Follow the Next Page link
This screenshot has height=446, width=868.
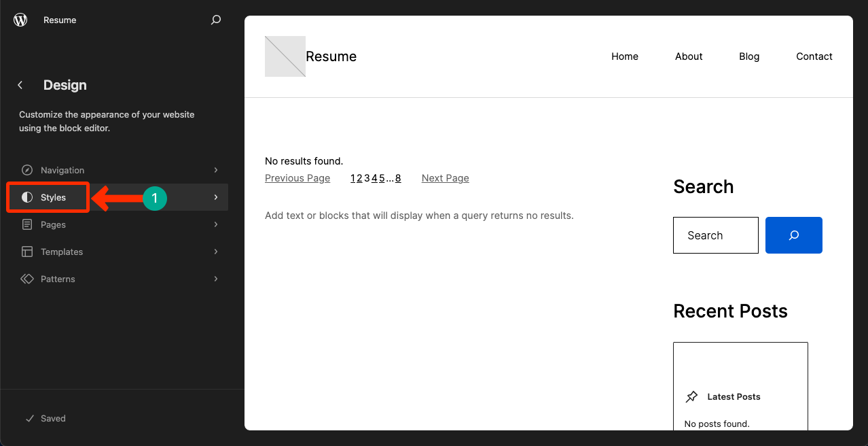pyautogui.click(x=445, y=178)
